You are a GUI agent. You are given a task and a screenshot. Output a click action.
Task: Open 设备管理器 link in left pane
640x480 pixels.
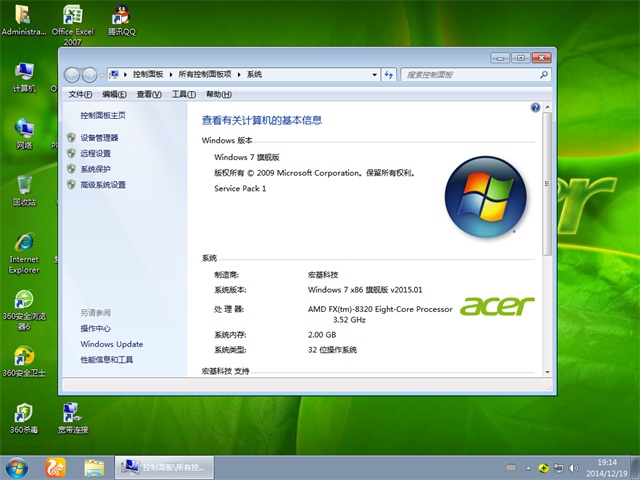click(x=99, y=138)
